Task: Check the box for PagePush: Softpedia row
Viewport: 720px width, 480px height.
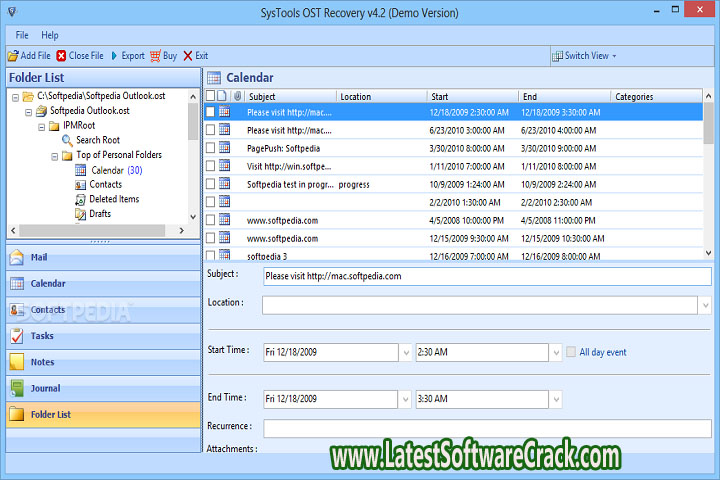Action: (x=210, y=148)
